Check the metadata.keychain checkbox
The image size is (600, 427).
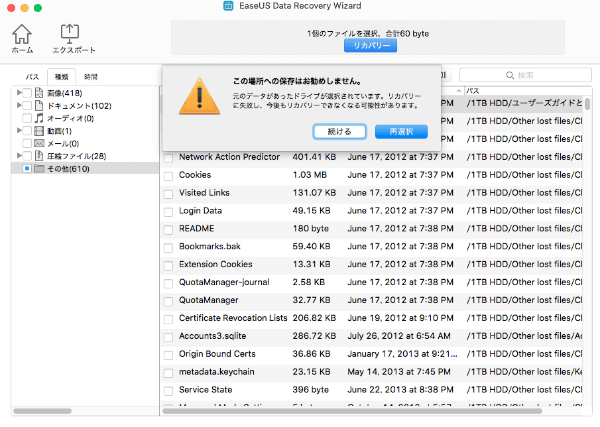point(168,373)
